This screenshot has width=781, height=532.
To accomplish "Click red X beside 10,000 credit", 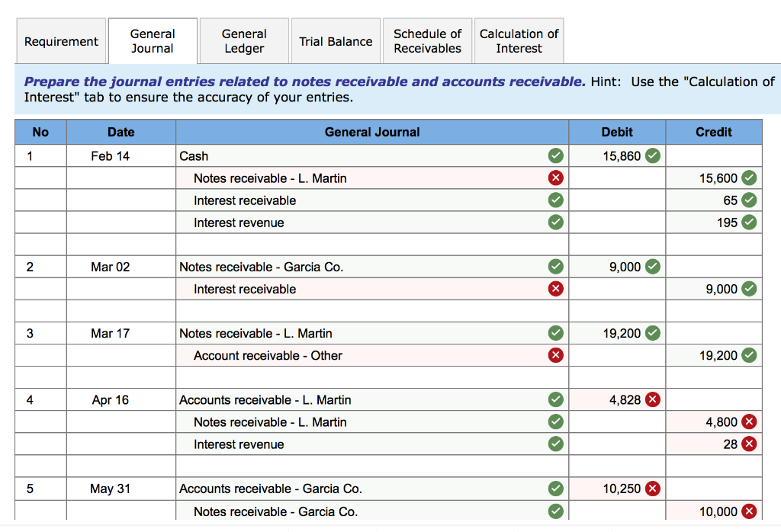I will point(749,511).
